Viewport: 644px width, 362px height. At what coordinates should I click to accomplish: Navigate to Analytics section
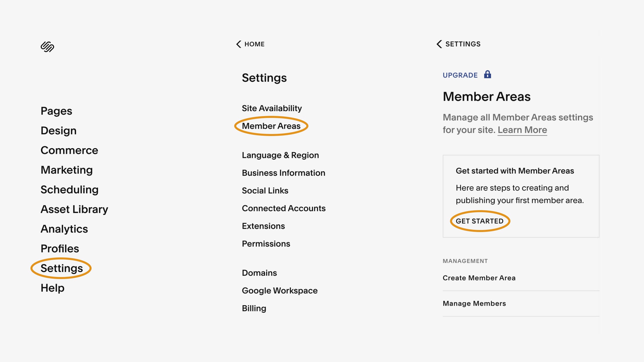click(x=64, y=229)
